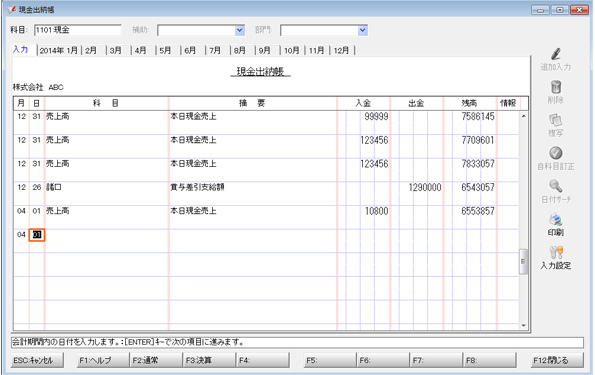Viewport: 595px width, 375px height.
Task: Select the 6月 tab
Action: coord(190,50)
